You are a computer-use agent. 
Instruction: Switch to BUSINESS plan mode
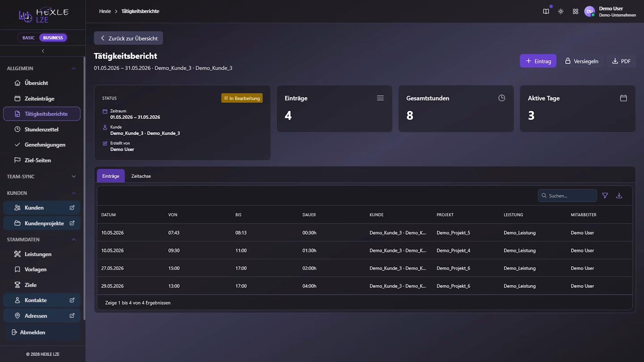(53, 38)
